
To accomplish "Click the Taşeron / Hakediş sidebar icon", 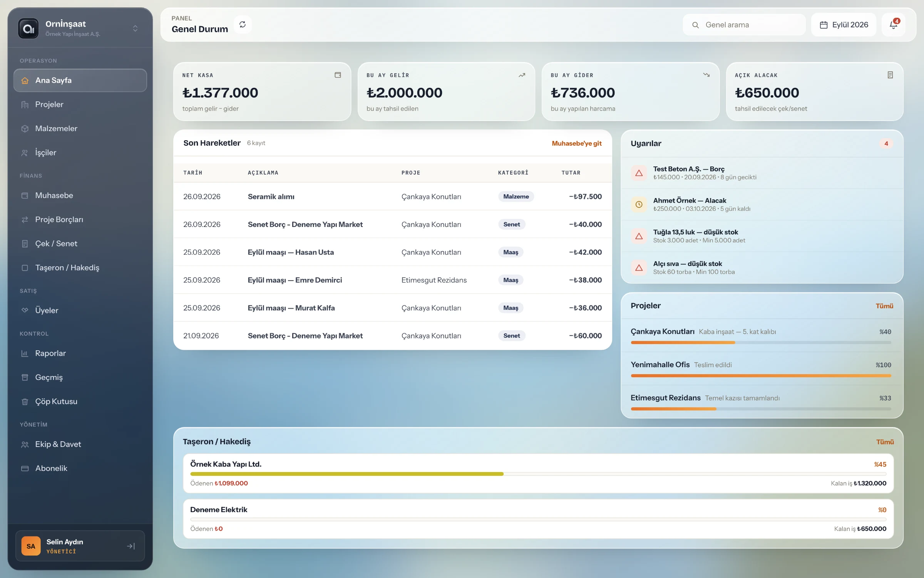I will click(x=25, y=268).
